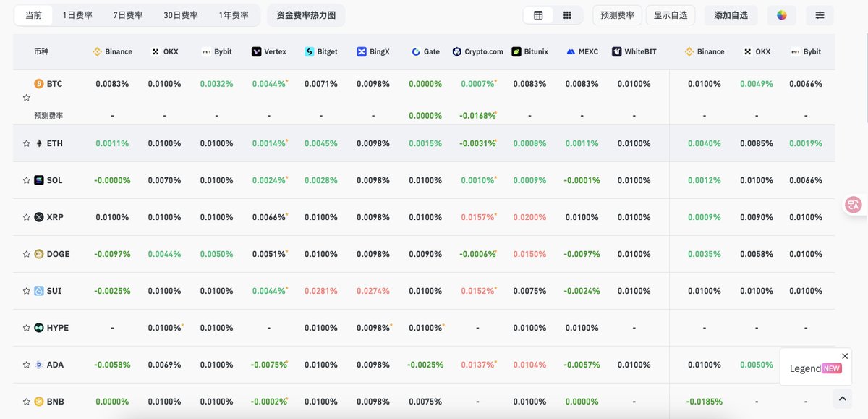Viewport: 868px width, 419px height.
Task: Switch to grid view layout
Action: (567, 15)
